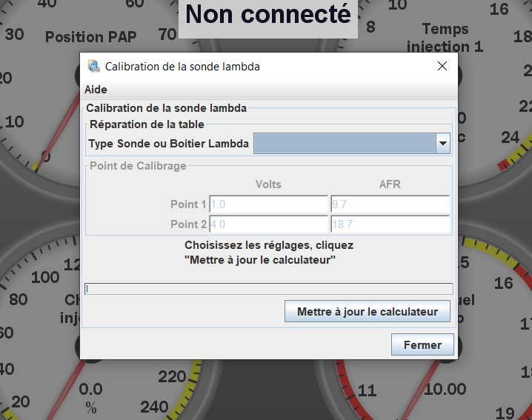Viewport: 532px width, 420px height.
Task: Click the 0.0 % gauge readout
Action: click(91, 396)
